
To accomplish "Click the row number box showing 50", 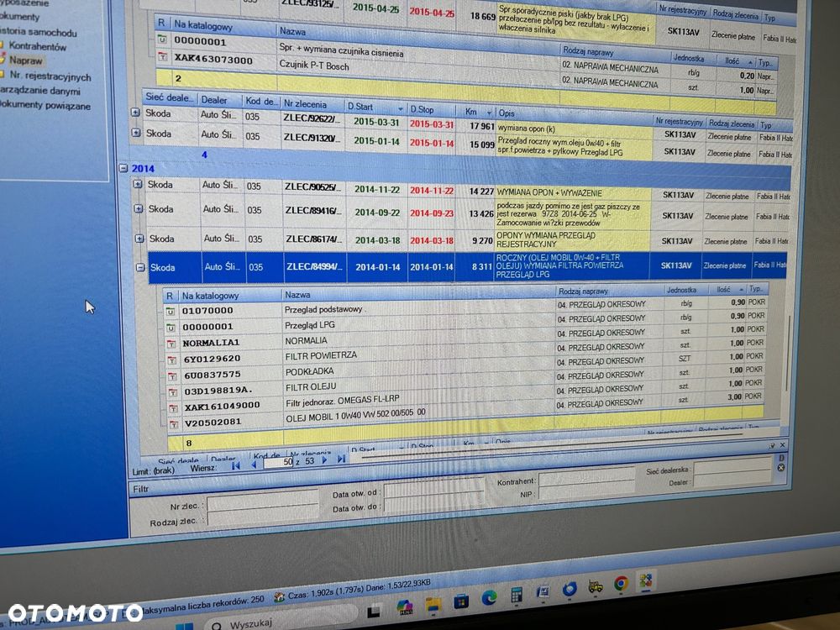I will (279, 462).
